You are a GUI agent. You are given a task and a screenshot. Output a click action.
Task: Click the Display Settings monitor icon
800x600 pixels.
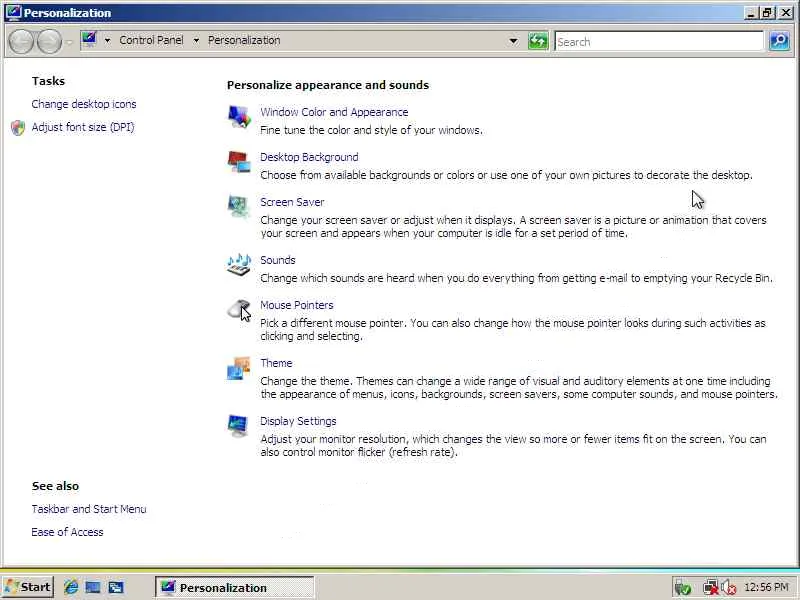pyautogui.click(x=239, y=426)
